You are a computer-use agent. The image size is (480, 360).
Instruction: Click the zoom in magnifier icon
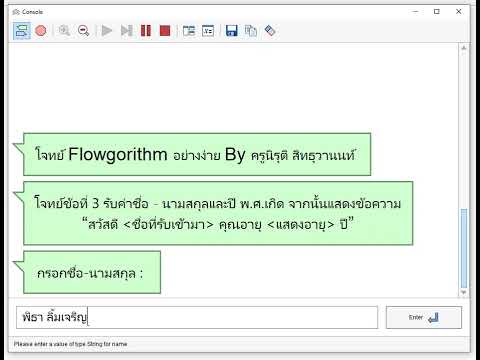coord(64,31)
